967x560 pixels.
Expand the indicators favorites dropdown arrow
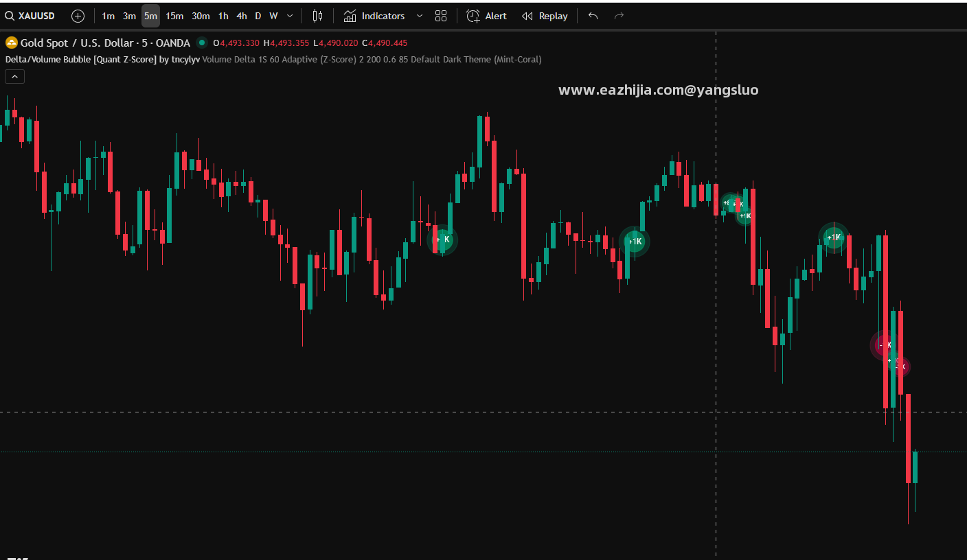(x=420, y=16)
